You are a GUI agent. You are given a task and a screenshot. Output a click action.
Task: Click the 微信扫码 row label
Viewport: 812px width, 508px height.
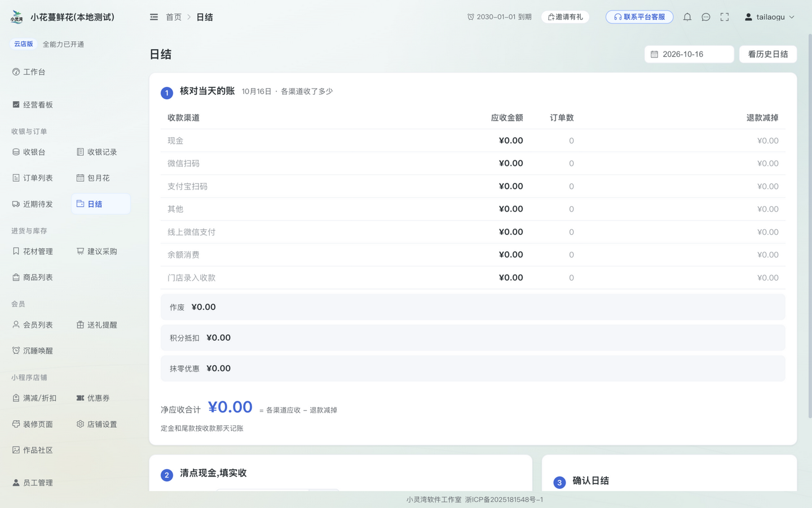(x=183, y=163)
